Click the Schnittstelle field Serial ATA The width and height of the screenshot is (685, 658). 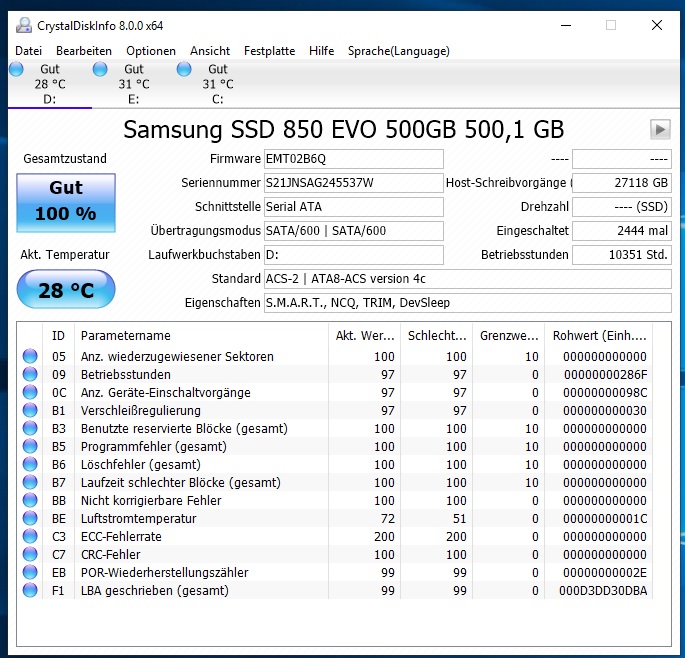[354, 207]
